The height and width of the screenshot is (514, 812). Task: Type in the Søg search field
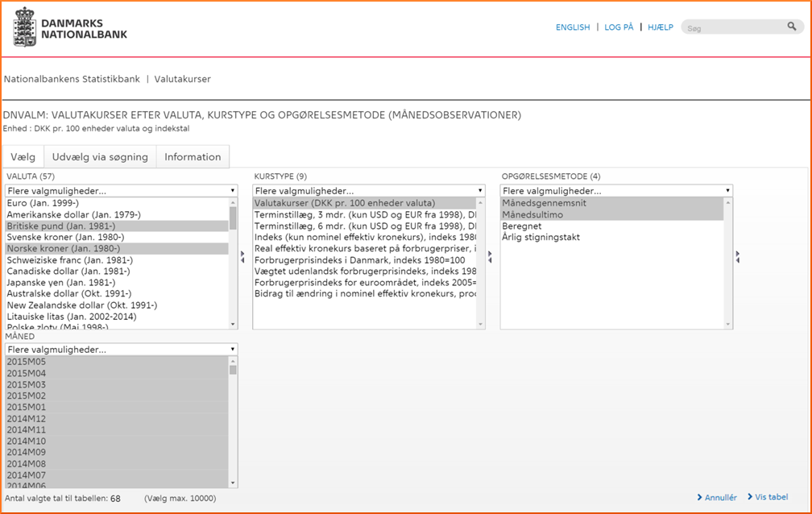[733, 27]
